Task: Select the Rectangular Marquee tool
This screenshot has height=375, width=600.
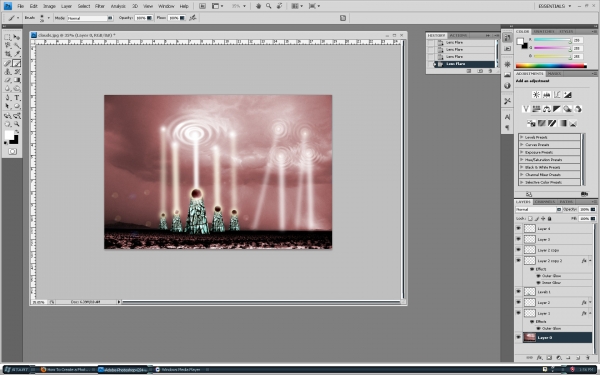Action: point(7,38)
